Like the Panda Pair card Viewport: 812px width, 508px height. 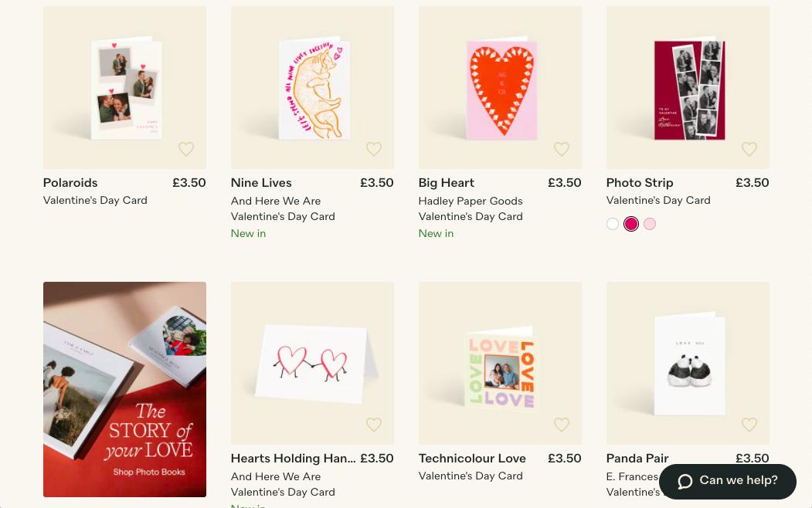coord(749,425)
